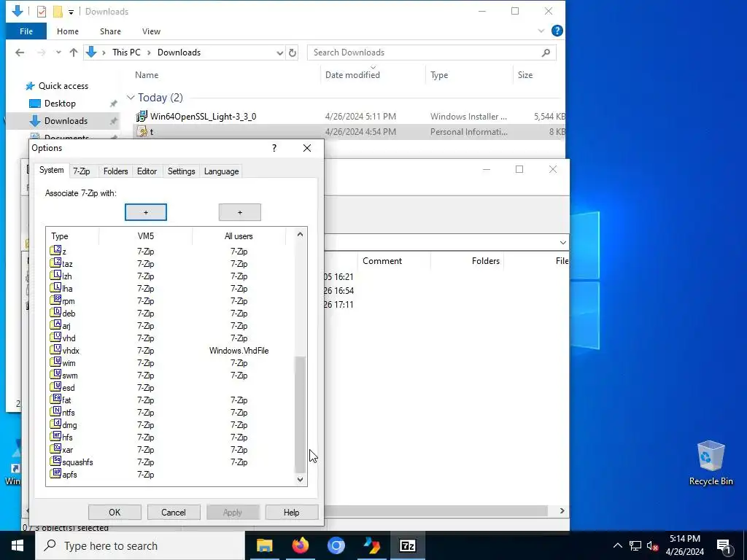Click the 7-Zip taskbar icon
Screen dimensions: 747x560
408,545
